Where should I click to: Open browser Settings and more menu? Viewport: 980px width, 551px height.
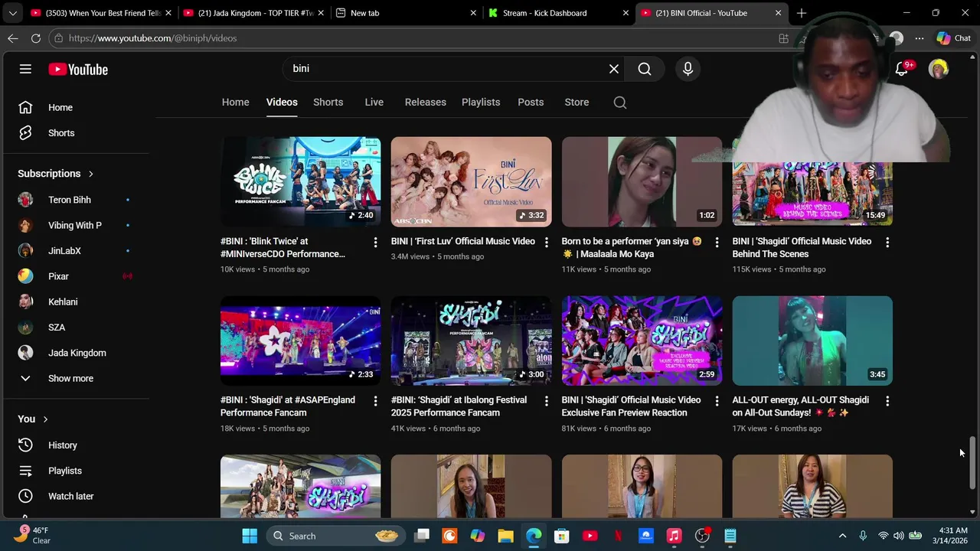pyautogui.click(x=919, y=38)
